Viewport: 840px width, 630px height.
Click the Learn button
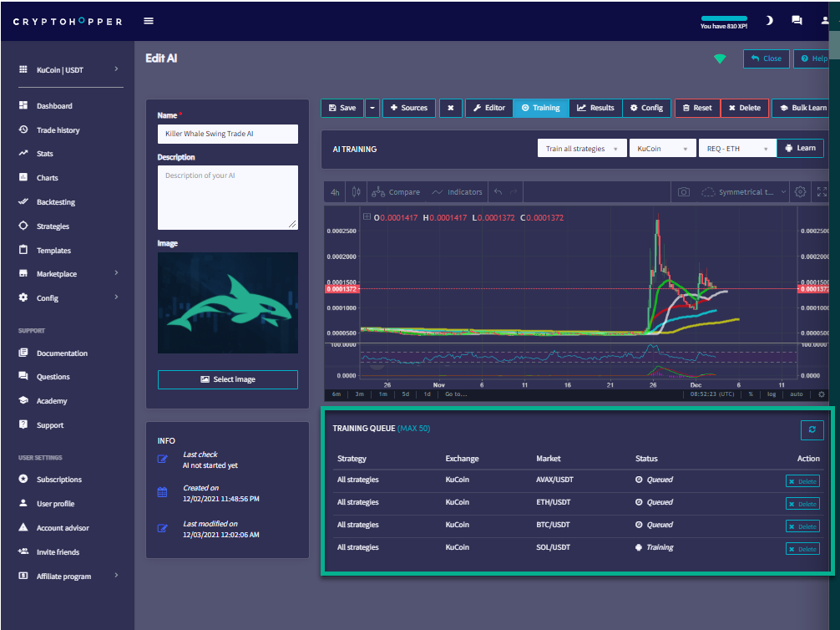click(x=800, y=149)
